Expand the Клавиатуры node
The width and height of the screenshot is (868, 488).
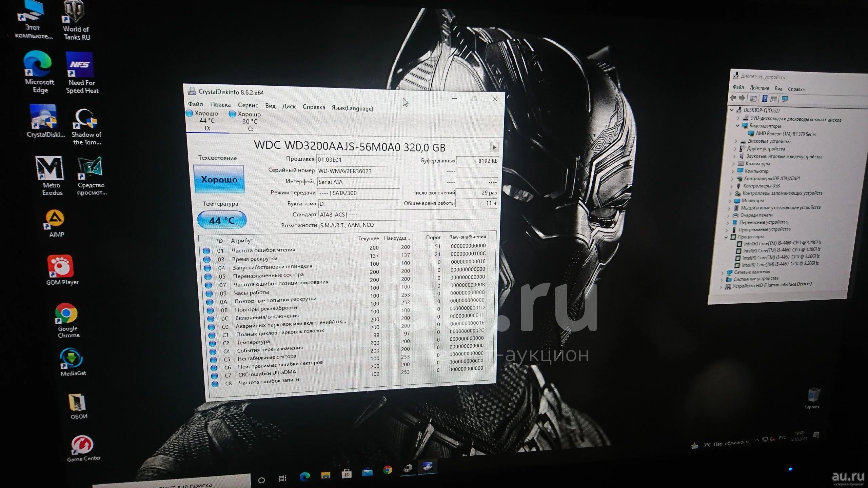click(734, 164)
